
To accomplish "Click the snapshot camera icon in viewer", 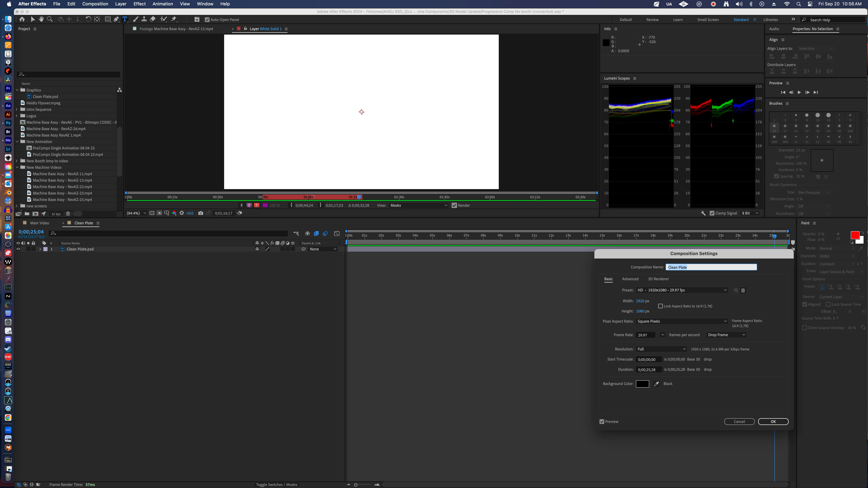I will coord(201,213).
